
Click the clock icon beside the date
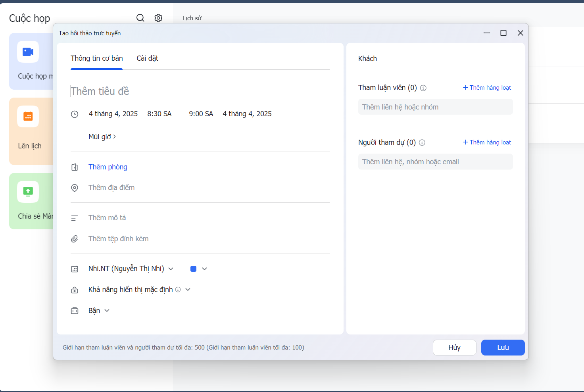tap(75, 114)
